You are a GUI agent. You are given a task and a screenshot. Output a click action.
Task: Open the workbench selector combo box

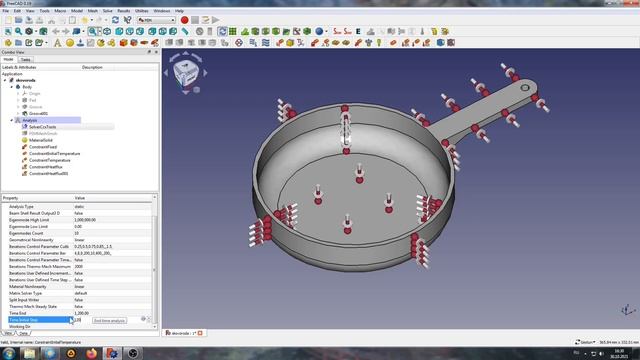pos(156,20)
